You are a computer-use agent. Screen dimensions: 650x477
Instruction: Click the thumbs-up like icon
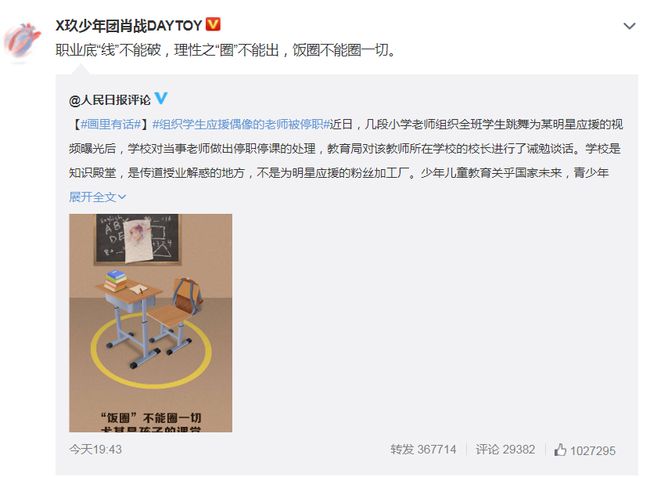tap(560, 449)
